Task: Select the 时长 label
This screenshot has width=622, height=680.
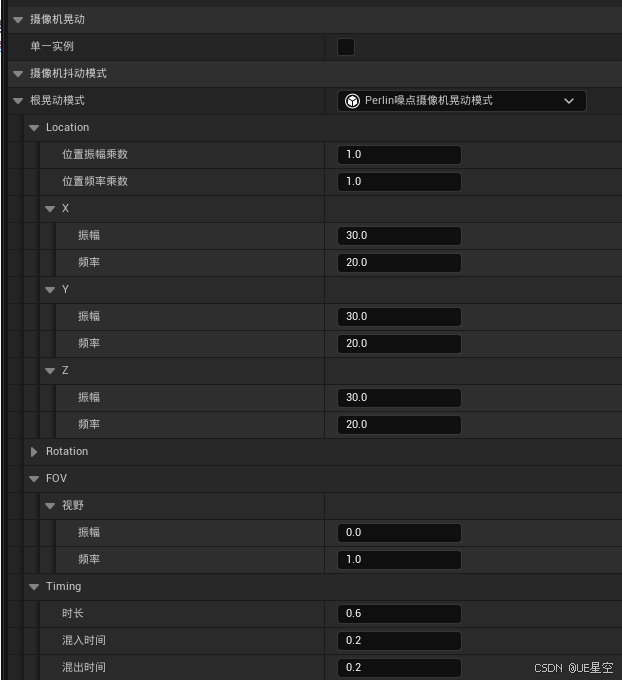Action: tap(72, 613)
